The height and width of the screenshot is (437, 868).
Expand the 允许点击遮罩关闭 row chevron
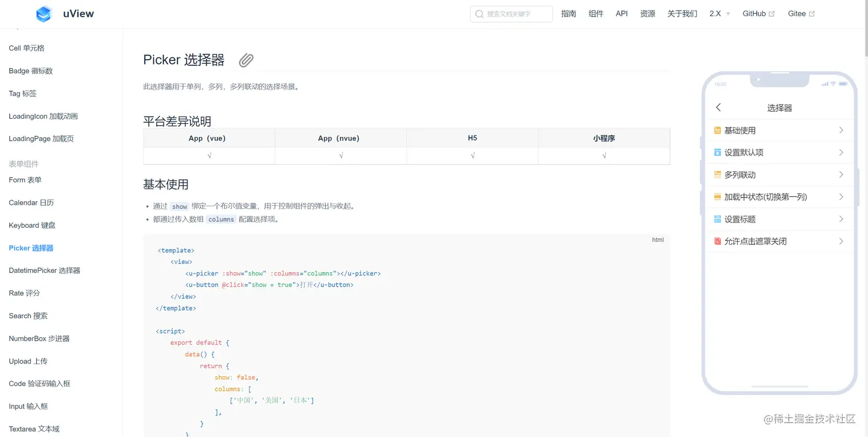(841, 241)
